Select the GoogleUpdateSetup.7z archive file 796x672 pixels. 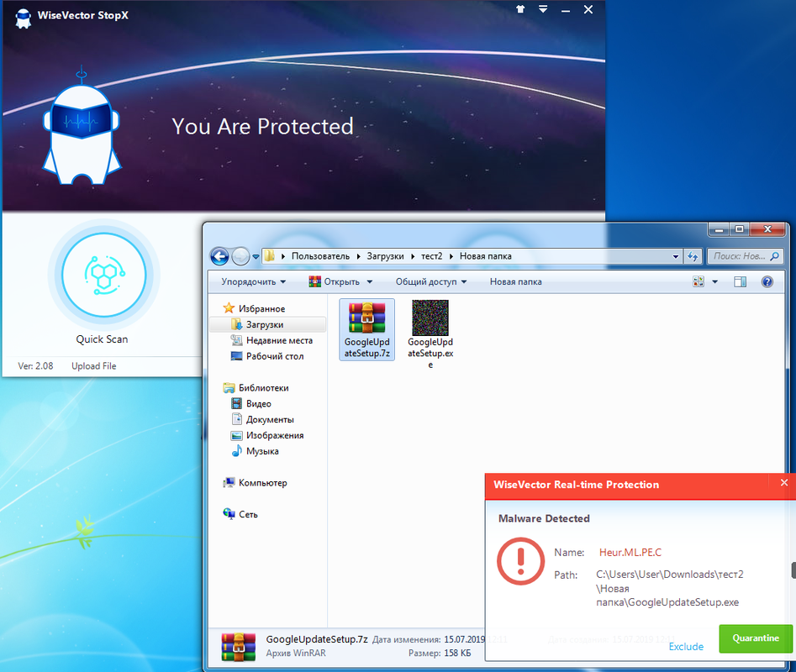click(367, 329)
